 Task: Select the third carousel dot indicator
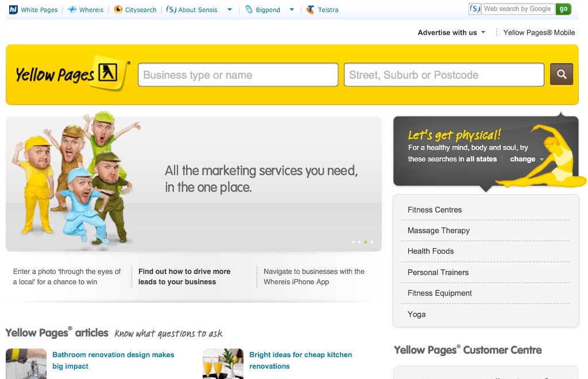(x=365, y=242)
